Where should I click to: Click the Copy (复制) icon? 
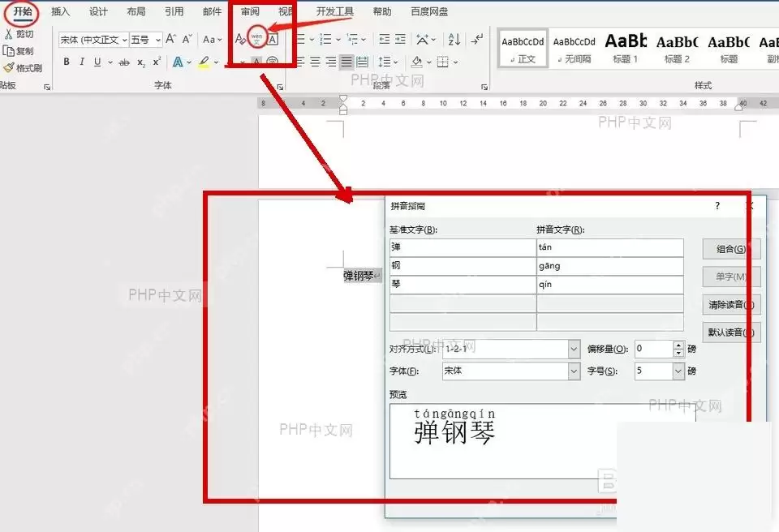[8, 50]
